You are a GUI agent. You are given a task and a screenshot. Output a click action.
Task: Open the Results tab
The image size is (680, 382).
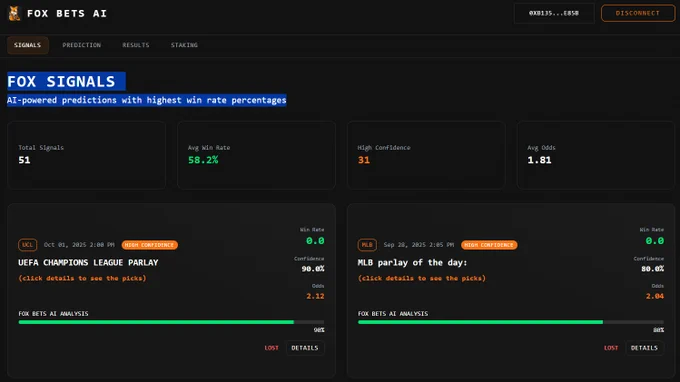coord(136,45)
